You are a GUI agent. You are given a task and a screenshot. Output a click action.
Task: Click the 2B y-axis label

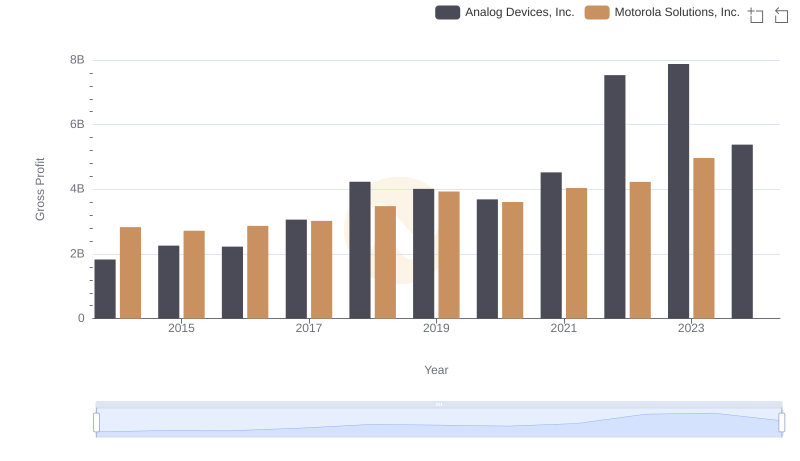(x=77, y=254)
